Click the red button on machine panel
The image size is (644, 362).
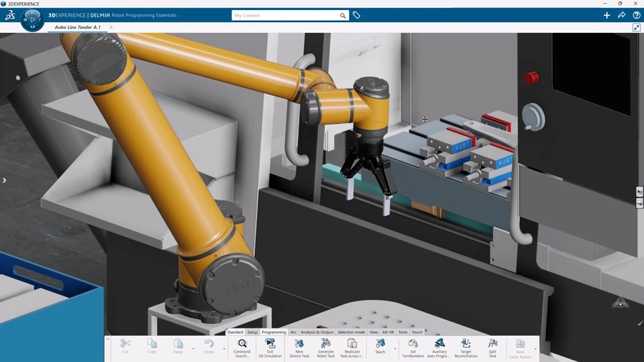click(531, 76)
